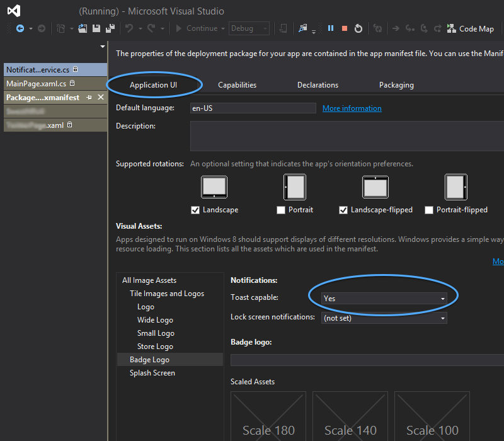Open the More information link
The image size is (504, 441).
[352, 108]
